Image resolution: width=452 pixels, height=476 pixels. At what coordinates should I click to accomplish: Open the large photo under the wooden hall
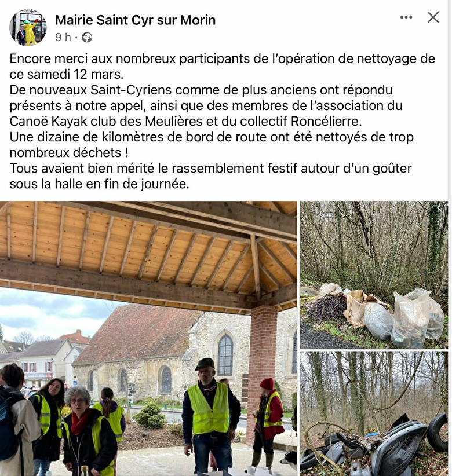(148, 338)
